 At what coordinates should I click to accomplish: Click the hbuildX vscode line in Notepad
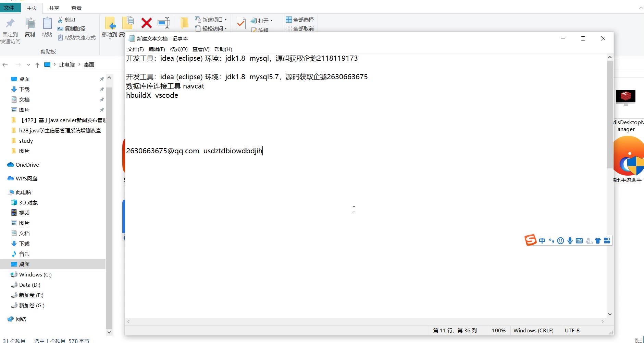152,95
